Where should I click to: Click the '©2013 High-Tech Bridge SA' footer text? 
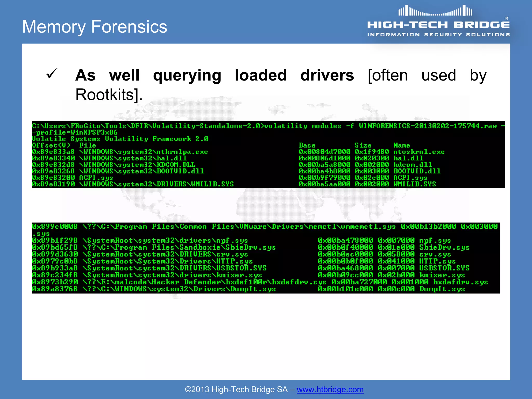click(x=236, y=389)
